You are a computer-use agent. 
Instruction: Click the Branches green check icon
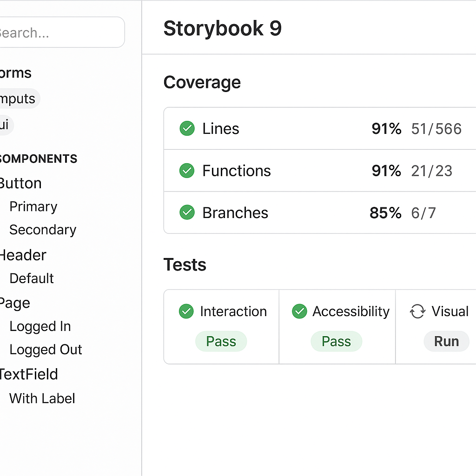point(187,212)
